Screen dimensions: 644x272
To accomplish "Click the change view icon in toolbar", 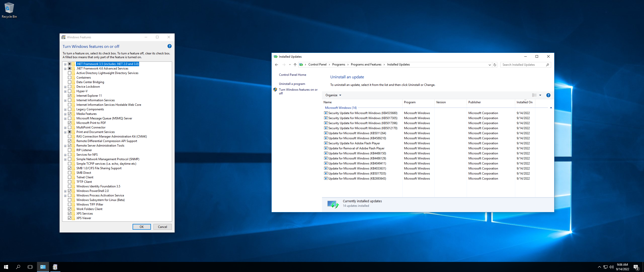I will pos(534,95).
